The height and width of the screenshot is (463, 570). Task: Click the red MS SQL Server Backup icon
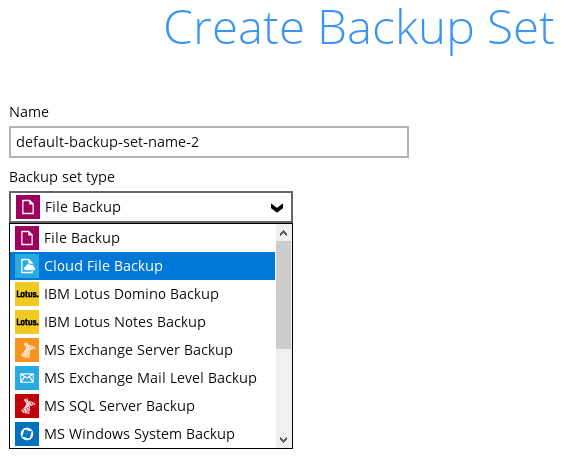tap(27, 406)
